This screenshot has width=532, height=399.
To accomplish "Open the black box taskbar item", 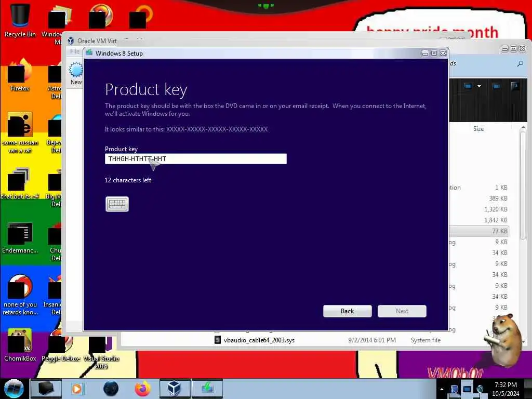I will 46,389.
